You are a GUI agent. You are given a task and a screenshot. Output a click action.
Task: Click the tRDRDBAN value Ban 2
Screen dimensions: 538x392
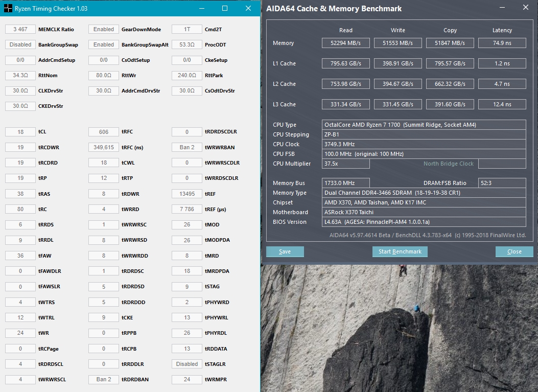coord(104,379)
